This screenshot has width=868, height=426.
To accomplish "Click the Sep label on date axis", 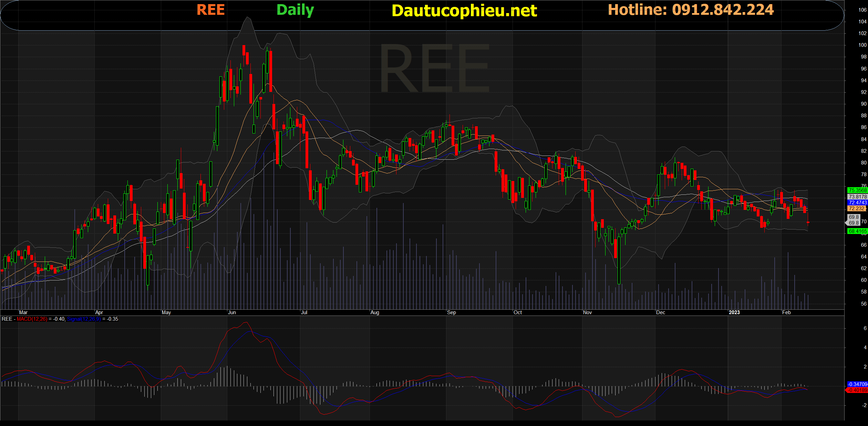I will [451, 312].
